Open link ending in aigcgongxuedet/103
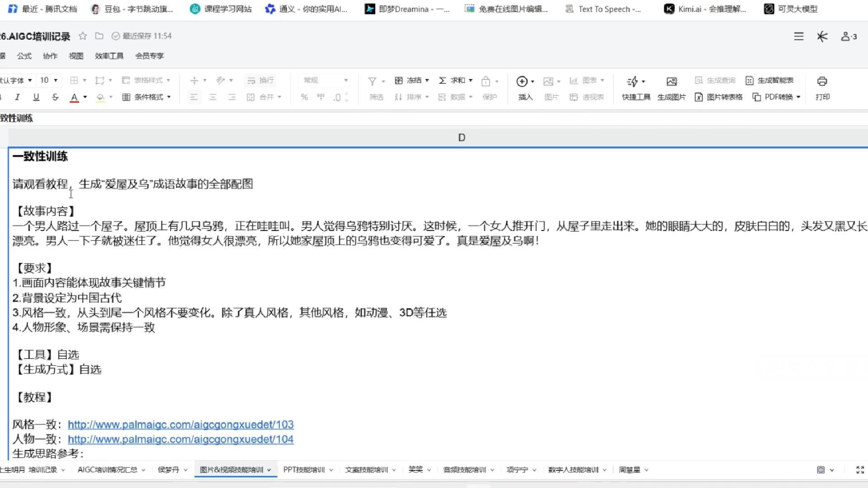Image resolution: width=868 pixels, height=488 pixels. click(181, 424)
